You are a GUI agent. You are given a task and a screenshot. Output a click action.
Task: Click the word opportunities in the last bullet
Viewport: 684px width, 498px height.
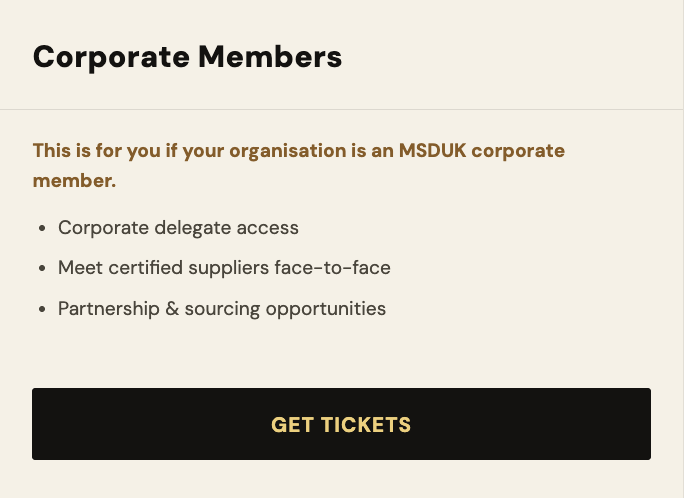click(x=326, y=309)
